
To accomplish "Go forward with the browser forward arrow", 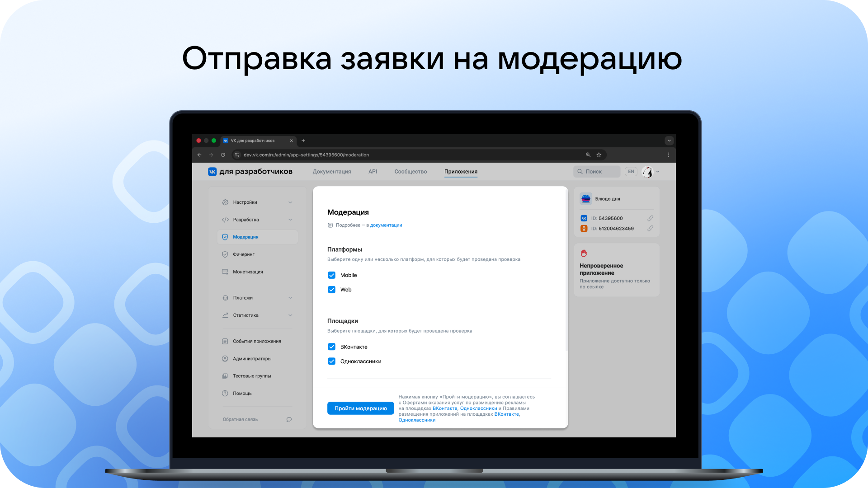I will point(211,155).
